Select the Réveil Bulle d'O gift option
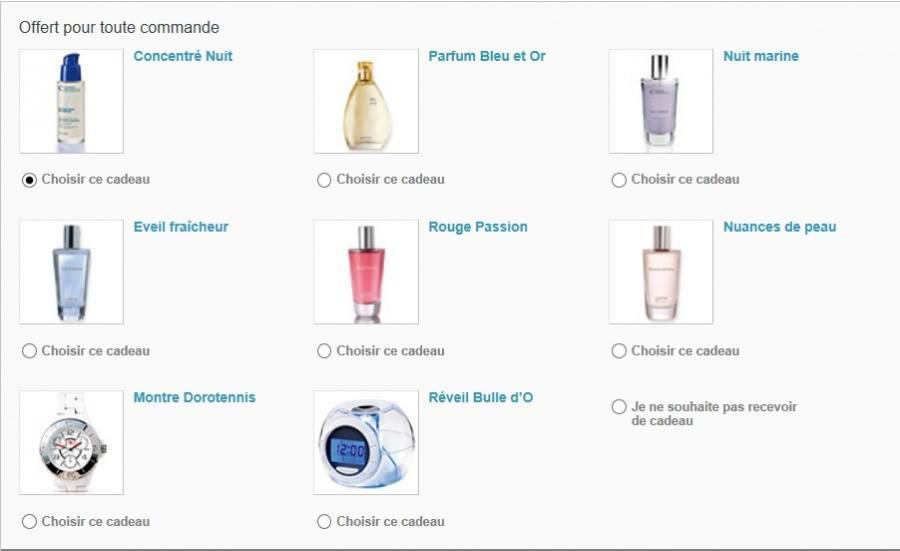Screen dimensions: 900x551 324,521
